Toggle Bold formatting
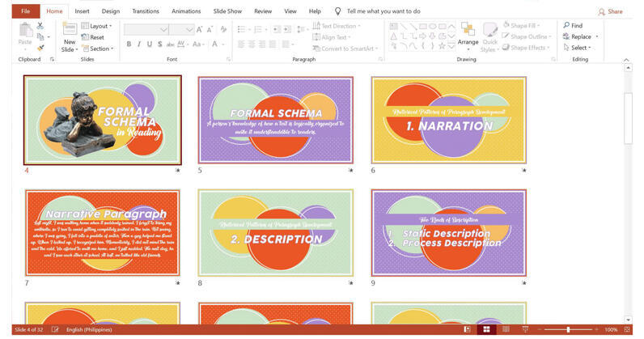Image resolution: width=644 pixels, height=339 pixels. tap(129, 44)
